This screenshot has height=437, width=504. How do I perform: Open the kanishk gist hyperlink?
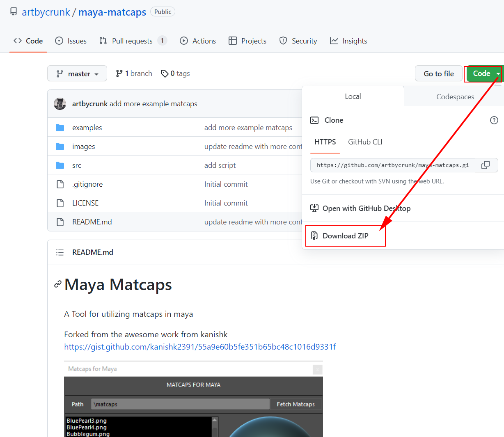pos(200,347)
